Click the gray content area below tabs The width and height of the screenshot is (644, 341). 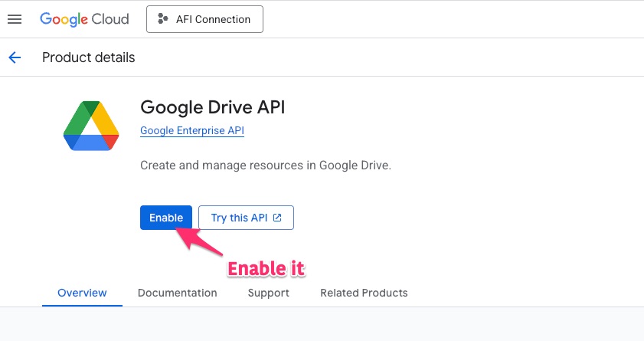[322, 324]
